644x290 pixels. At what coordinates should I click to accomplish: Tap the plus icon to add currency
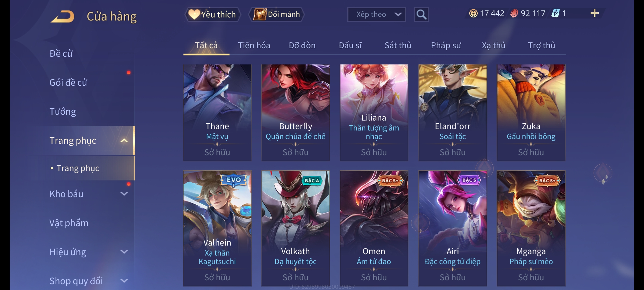(x=594, y=13)
